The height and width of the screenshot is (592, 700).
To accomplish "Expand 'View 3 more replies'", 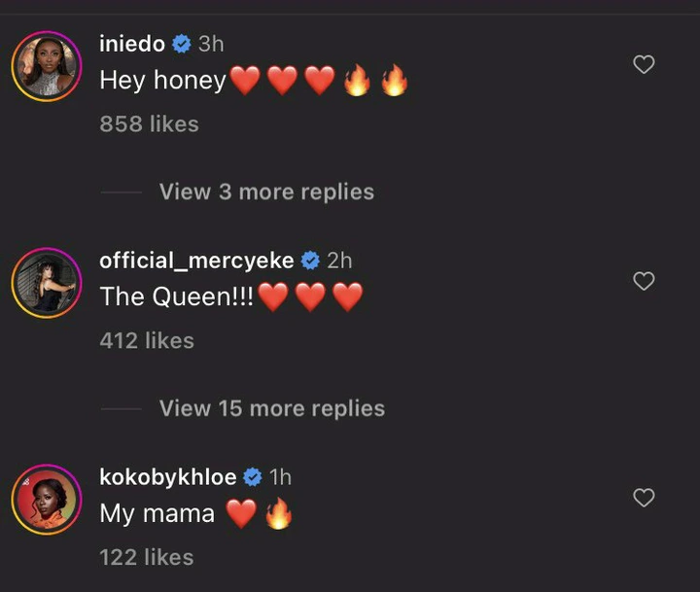I will coord(266,192).
